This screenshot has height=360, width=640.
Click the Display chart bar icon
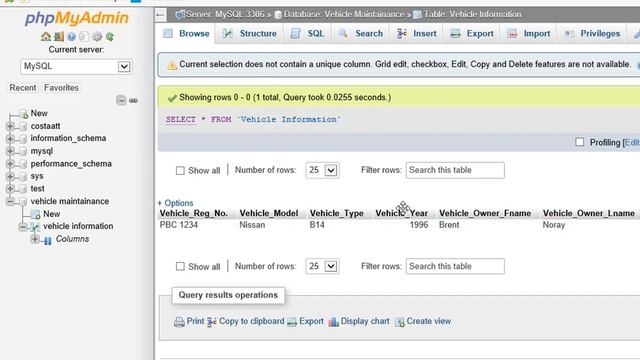point(333,322)
